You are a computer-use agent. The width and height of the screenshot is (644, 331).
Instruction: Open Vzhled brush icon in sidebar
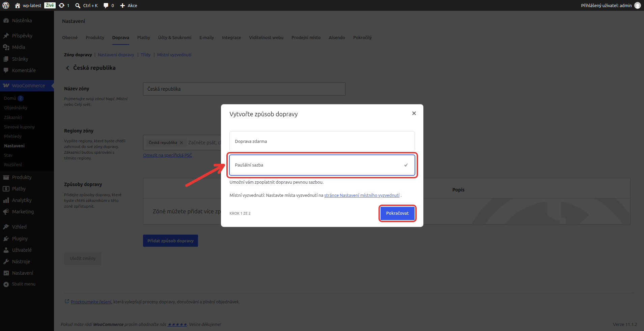pos(6,227)
